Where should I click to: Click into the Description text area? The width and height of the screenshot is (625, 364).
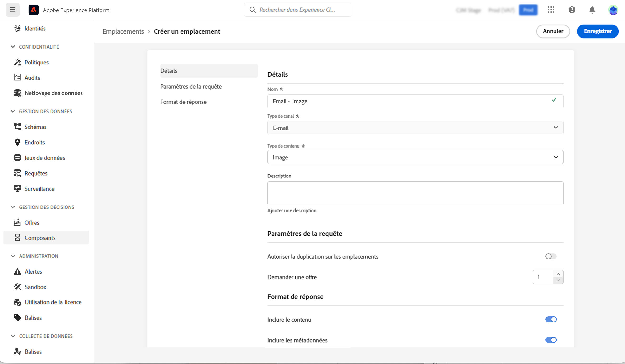click(415, 193)
